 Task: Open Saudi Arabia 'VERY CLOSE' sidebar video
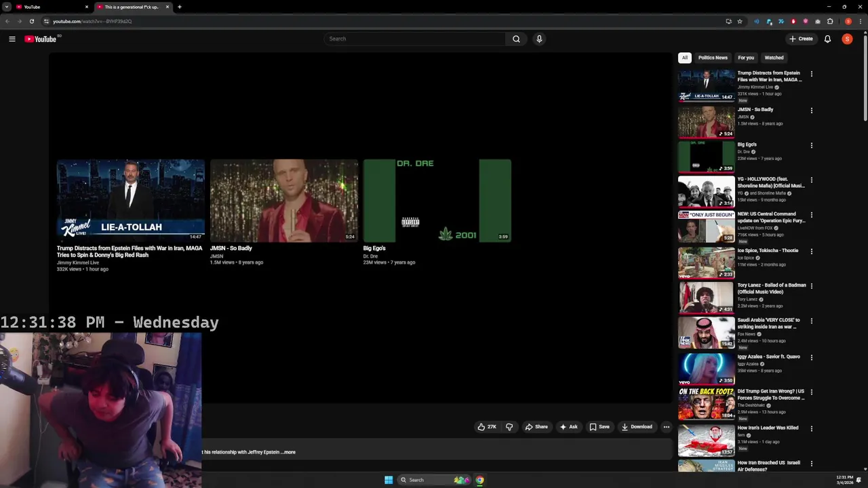coord(706,332)
